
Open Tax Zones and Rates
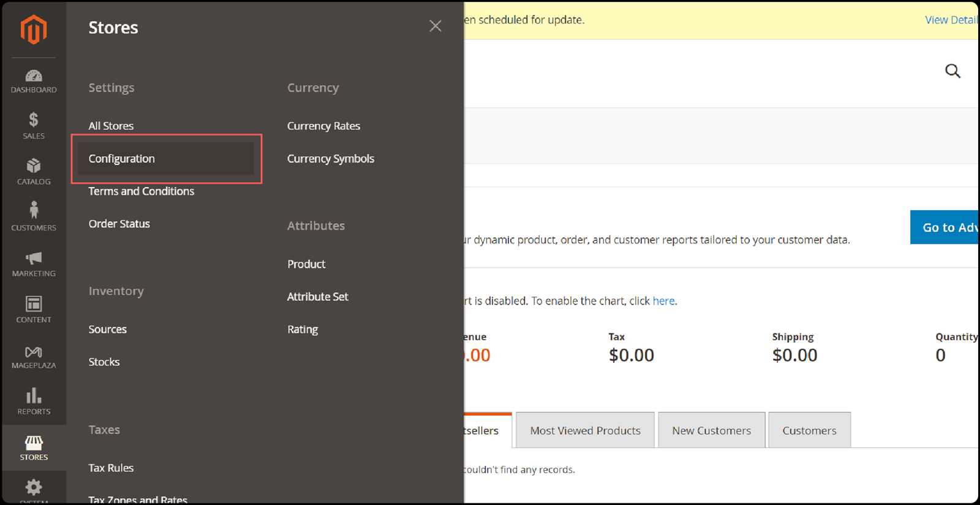click(138, 499)
